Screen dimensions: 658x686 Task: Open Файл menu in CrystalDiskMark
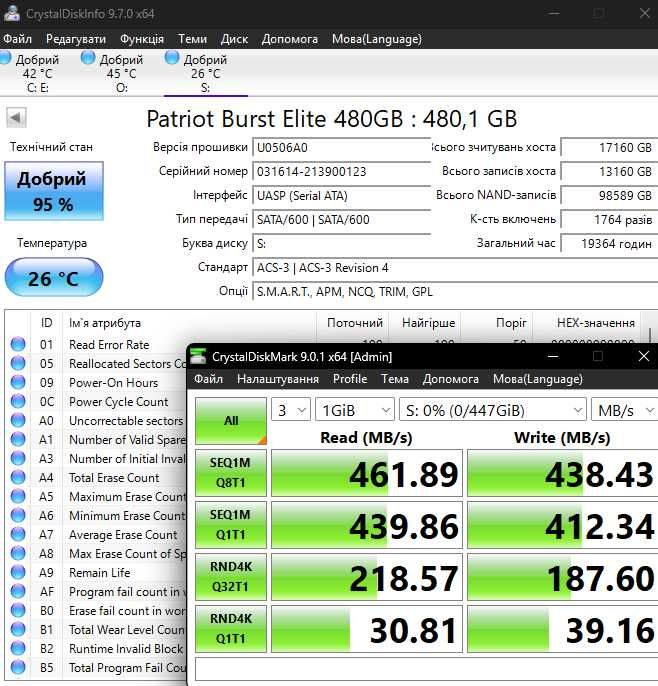pos(208,378)
